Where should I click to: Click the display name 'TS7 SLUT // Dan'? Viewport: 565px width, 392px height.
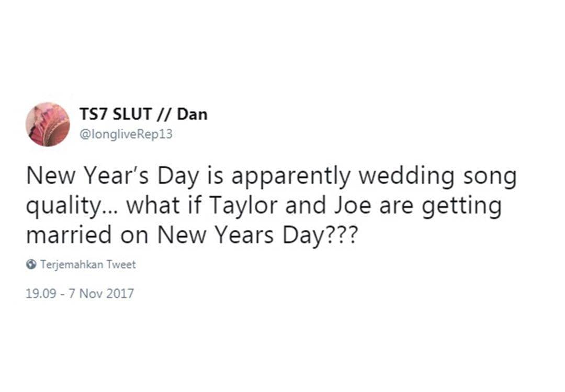143,114
